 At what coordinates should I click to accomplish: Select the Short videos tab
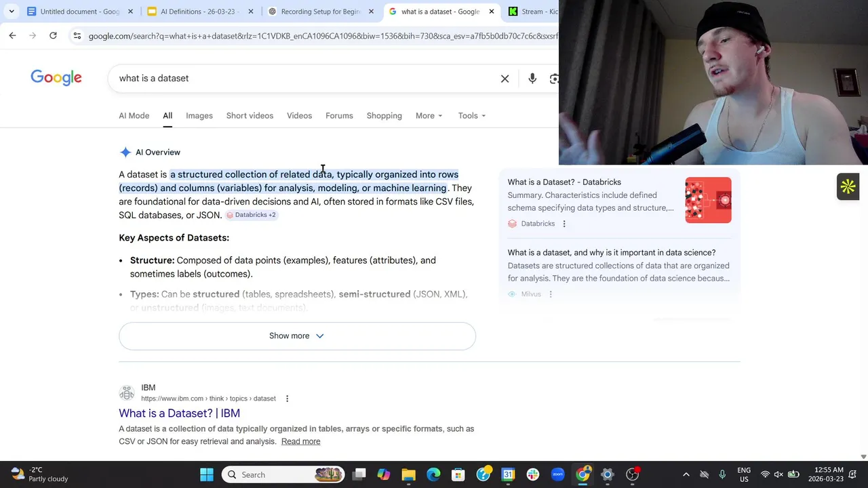pos(250,115)
